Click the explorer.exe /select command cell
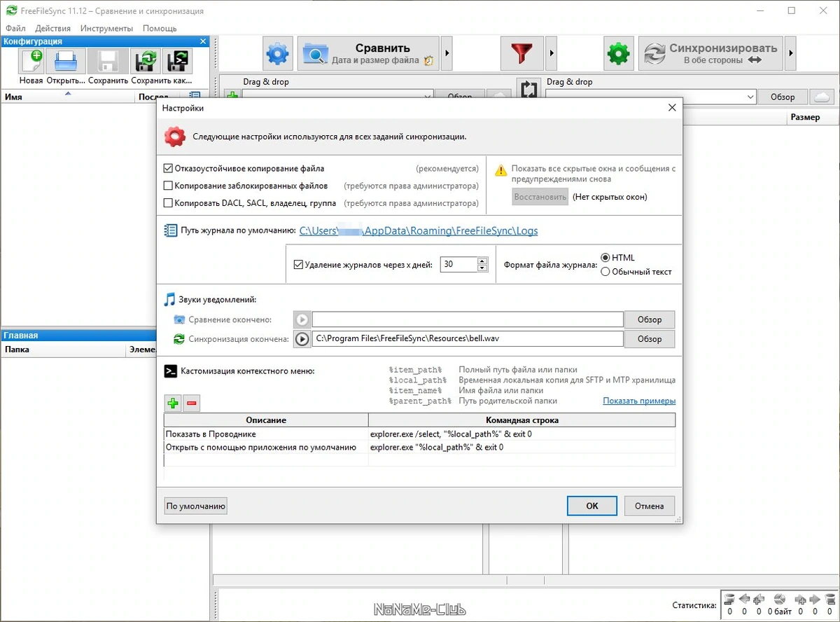 pos(521,434)
